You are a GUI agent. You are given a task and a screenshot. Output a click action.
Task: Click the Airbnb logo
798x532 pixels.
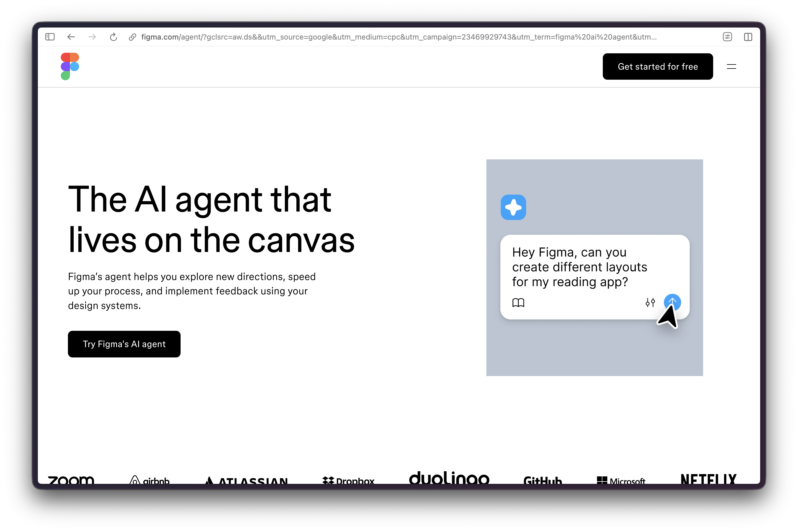[149, 480]
